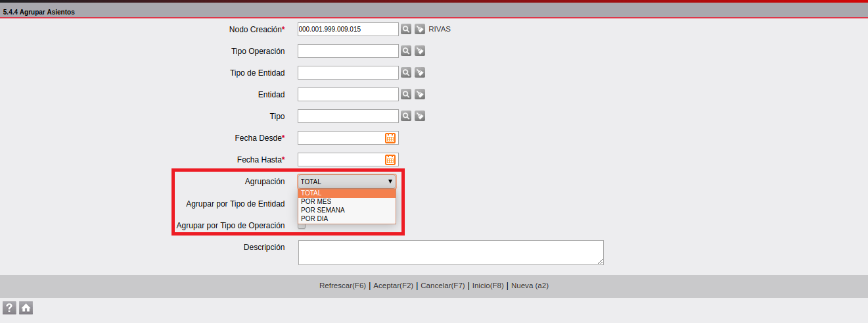
Task: Open the Nueva (a2) link
Action: point(530,286)
